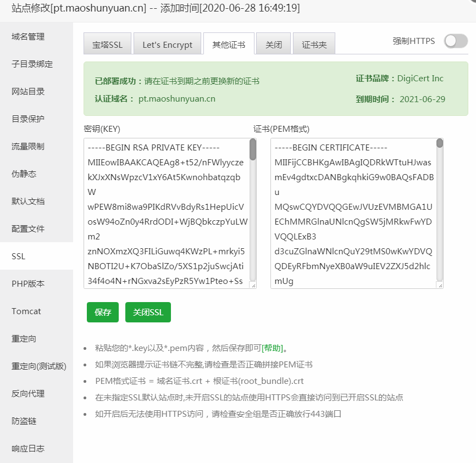Open the Let's Encrypt tab
The width and height of the screenshot is (476, 463).
point(167,44)
